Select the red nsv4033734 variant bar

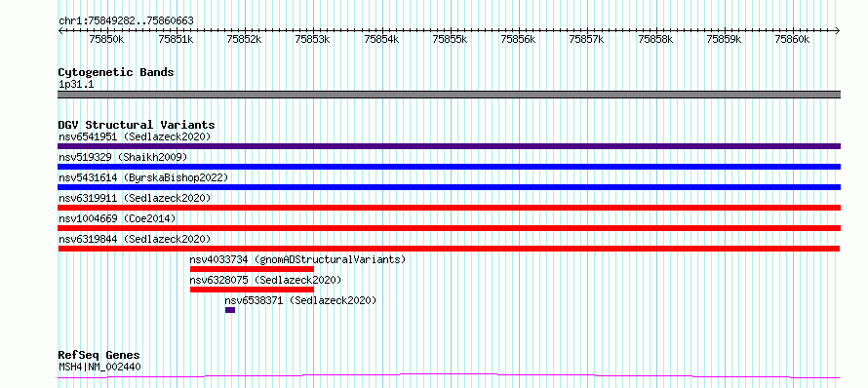[252, 269]
